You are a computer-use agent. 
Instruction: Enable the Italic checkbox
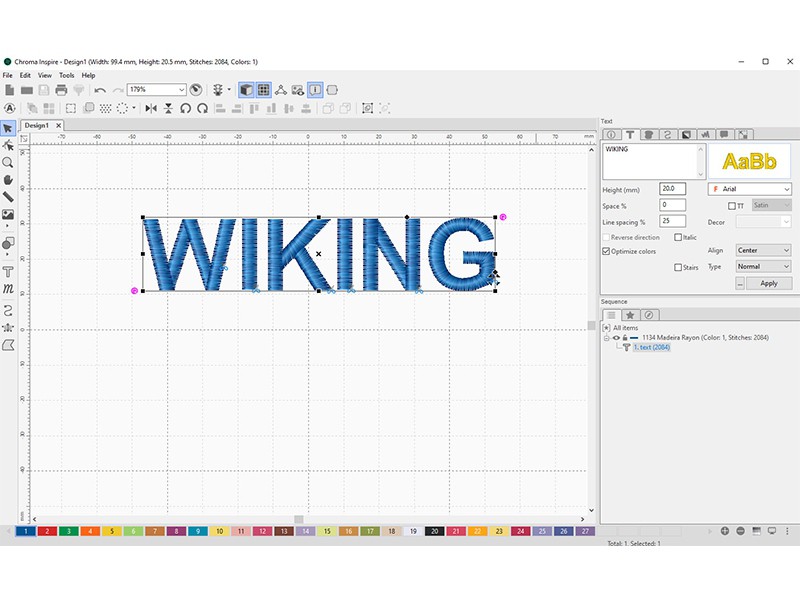(679, 238)
